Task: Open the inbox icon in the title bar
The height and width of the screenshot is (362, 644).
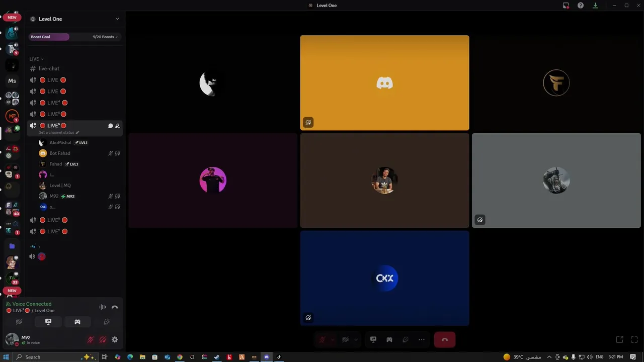Action: [x=566, y=6]
